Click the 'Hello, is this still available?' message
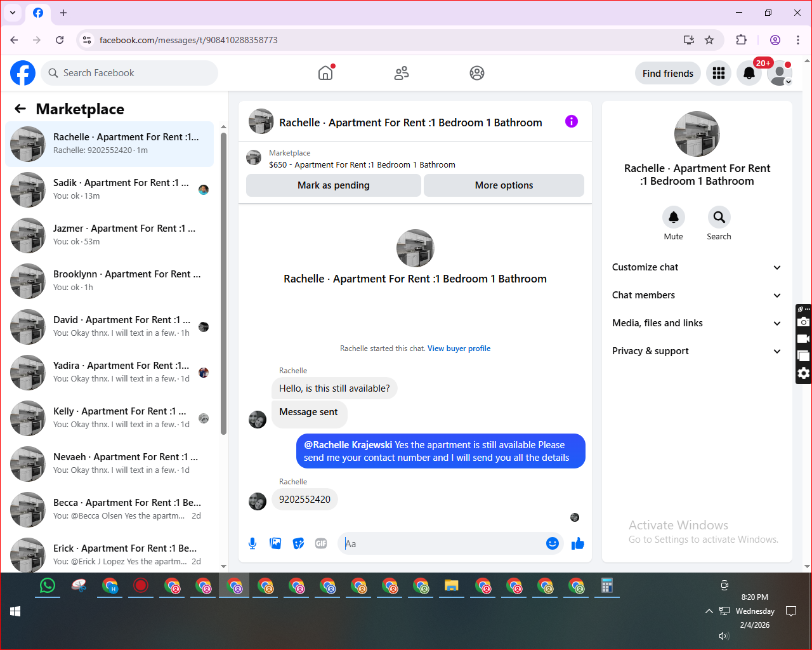The image size is (812, 650). pos(334,388)
